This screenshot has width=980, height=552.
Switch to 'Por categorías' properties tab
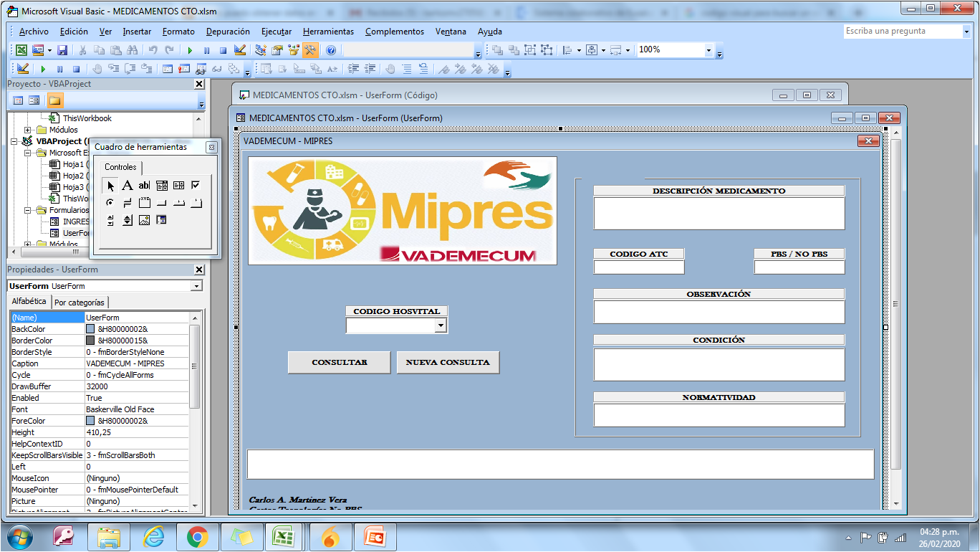80,303
